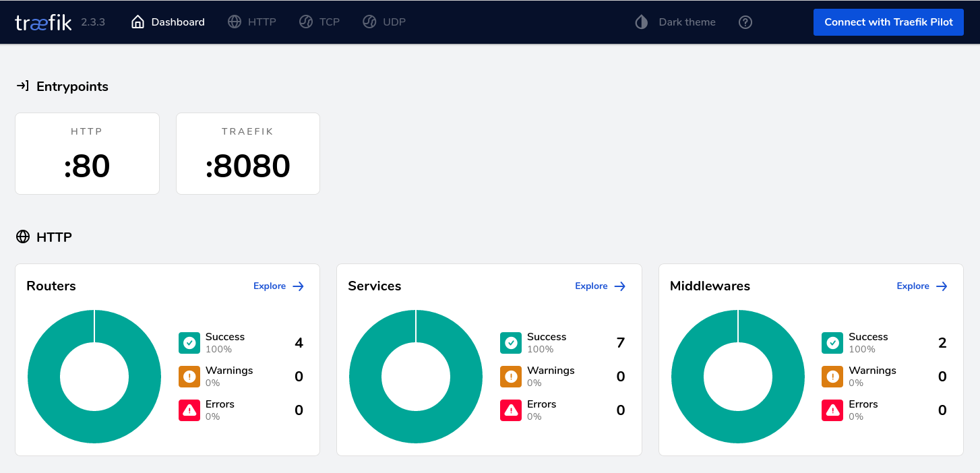Click Middlewares warnings count 0
Screen dimensions: 980x473
coord(942,377)
